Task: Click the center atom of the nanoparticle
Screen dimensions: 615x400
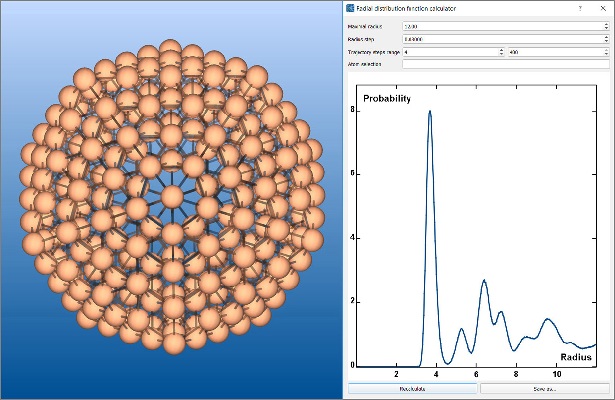Action: click(x=171, y=195)
